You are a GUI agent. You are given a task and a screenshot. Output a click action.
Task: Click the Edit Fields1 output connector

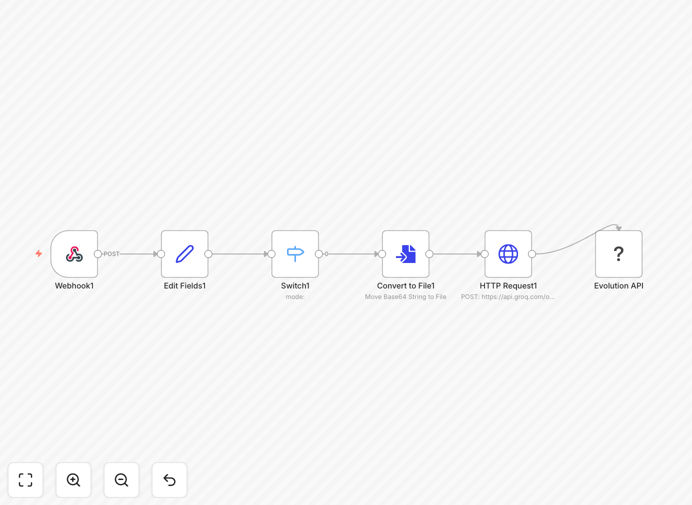pos(208,254)
